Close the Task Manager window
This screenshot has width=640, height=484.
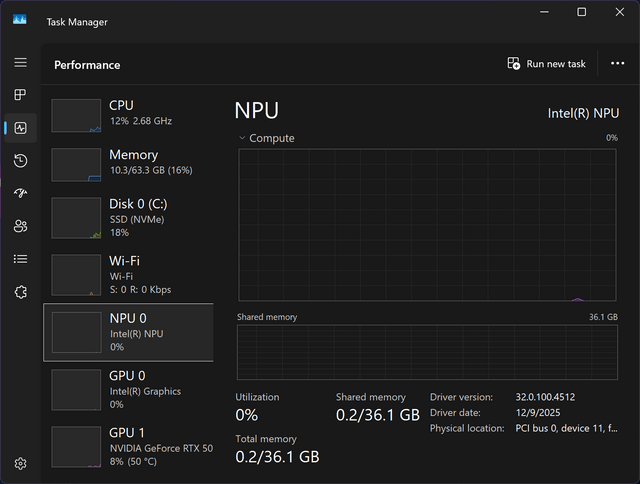pos(620,12)
